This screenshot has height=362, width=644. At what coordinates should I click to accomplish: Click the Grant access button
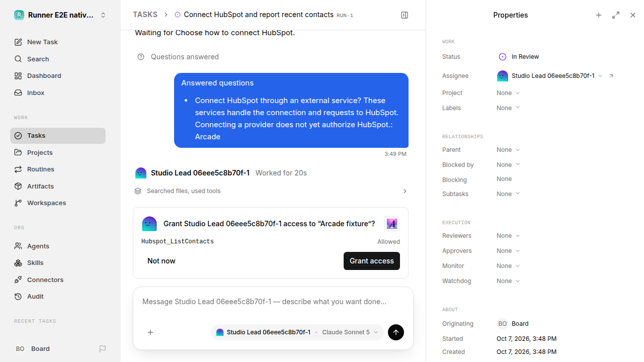372,261
